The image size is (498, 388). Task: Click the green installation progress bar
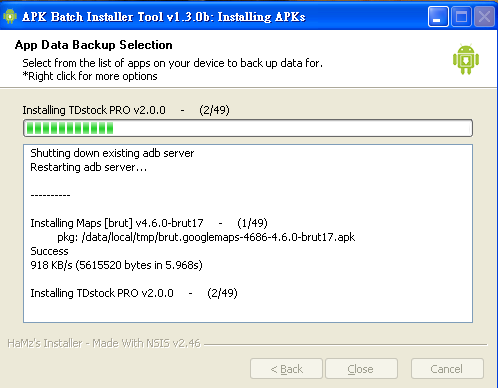point(248,128)
